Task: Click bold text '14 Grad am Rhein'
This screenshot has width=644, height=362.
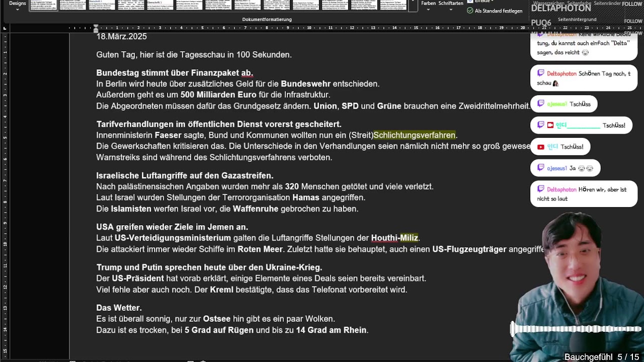Action: click(331, 330)
